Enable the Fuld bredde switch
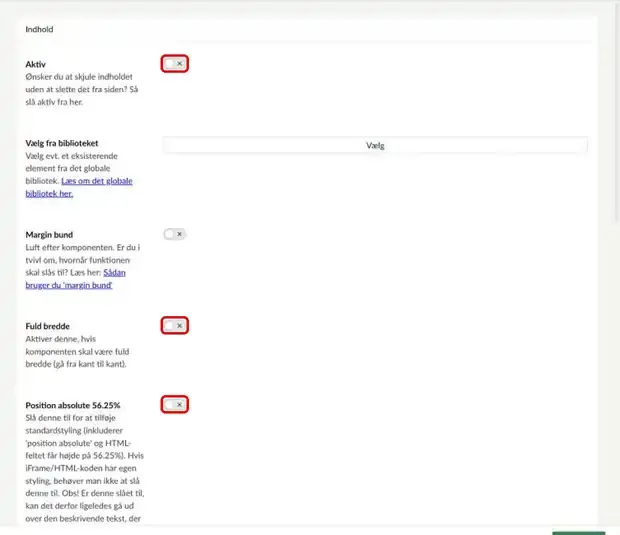The height and width of the screenshot is (535, 620). [x=174, y=325]
